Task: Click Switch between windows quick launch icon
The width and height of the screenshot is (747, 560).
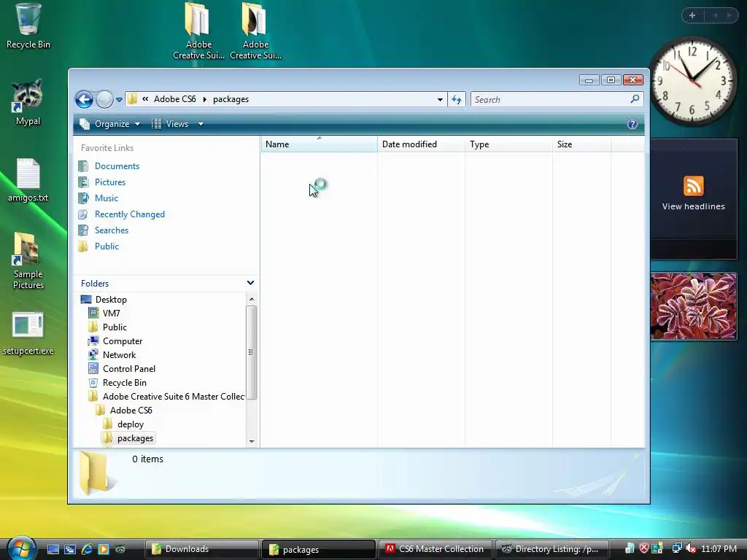Action: [70, 549]
